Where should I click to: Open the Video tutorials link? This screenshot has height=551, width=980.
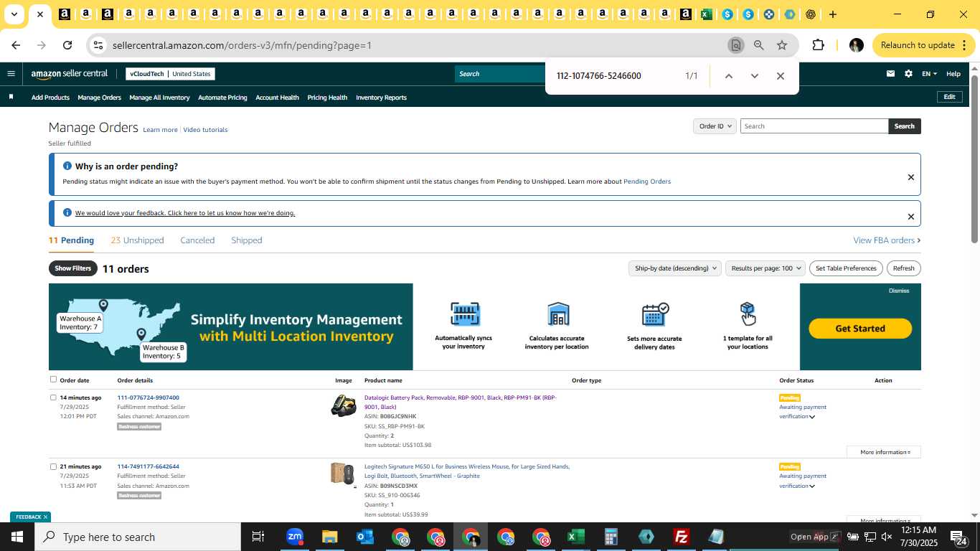[205, 130]
